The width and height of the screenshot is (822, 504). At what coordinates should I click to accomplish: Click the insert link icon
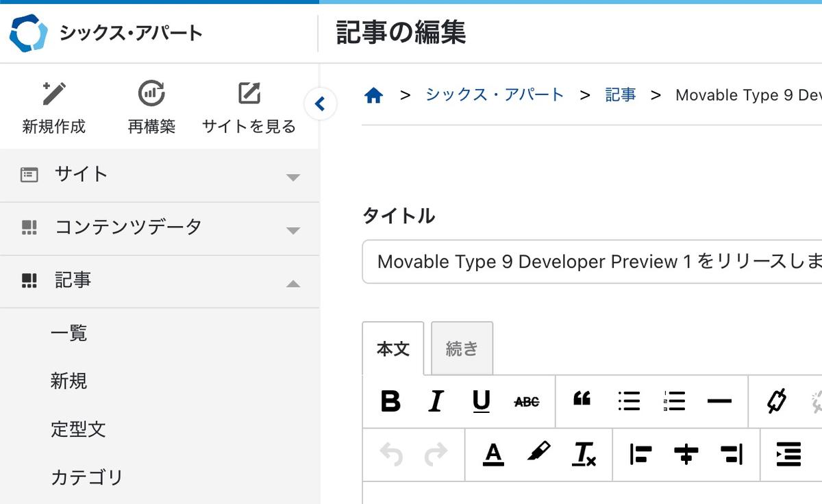776,401
